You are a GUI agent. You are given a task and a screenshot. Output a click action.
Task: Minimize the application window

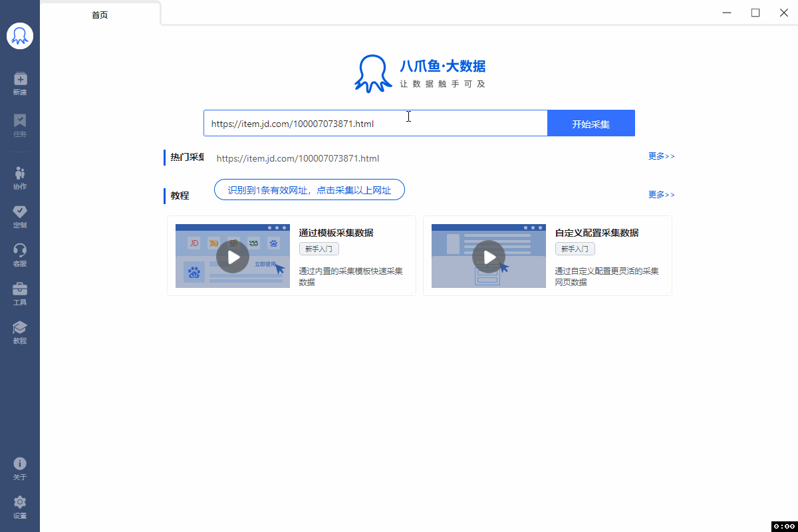727,13
